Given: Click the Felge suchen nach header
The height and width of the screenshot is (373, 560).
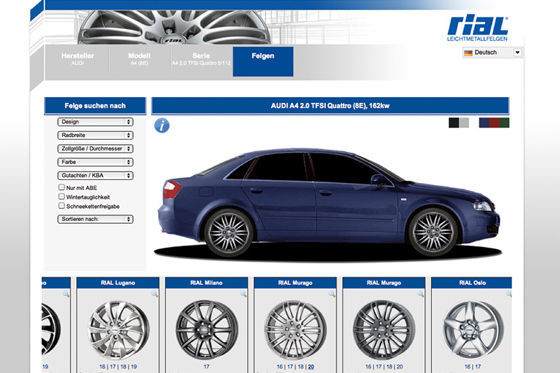Looking at the screenshot, I should coord(95,106).
